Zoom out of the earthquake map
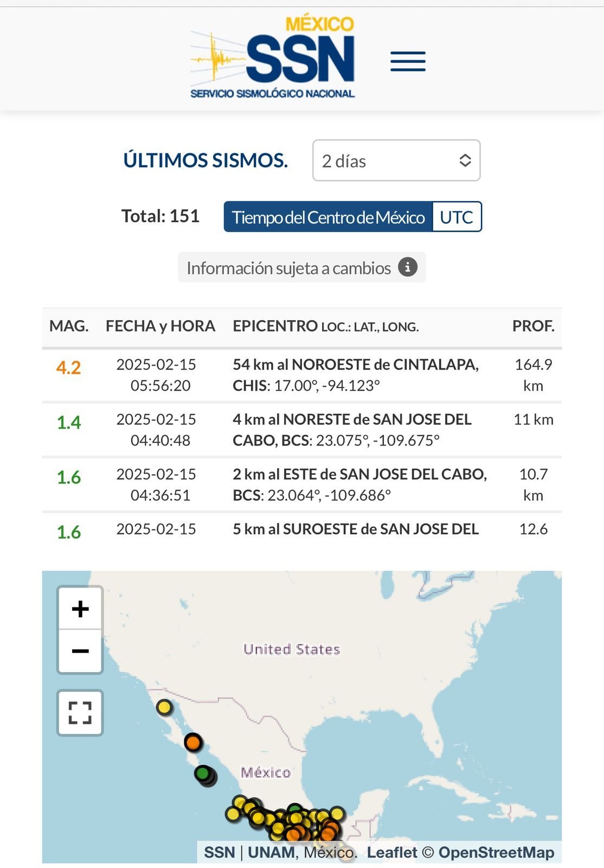Viewport: 604px width, 868px height. point(80,651)
